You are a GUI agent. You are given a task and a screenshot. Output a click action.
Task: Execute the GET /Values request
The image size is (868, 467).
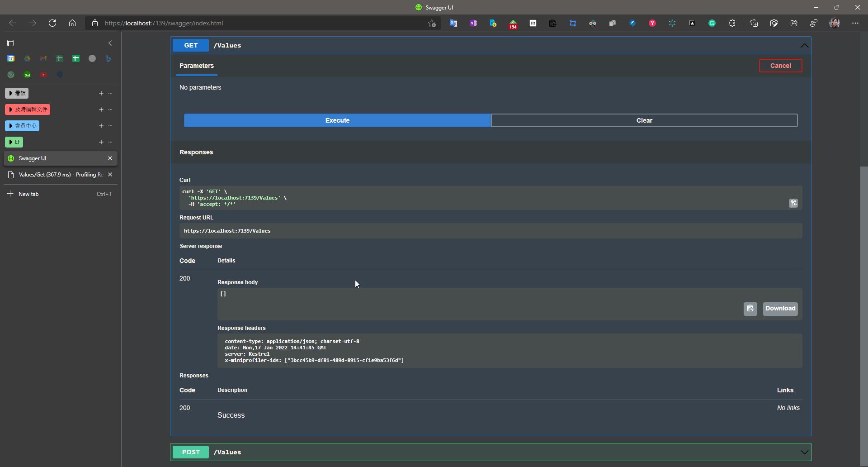click(337, 120)
